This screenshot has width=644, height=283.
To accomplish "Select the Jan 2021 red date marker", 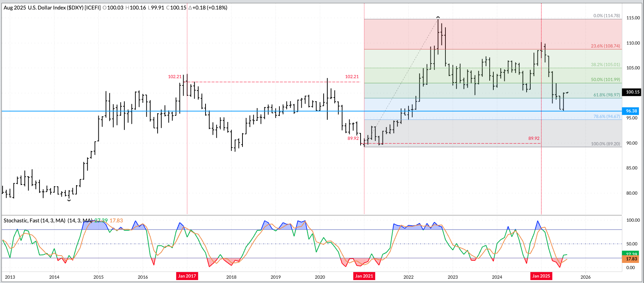I will coord(364,276).
